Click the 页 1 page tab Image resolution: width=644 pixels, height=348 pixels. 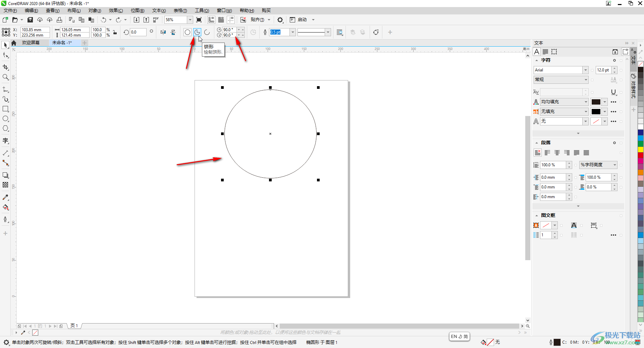pyautogui.click(x=74, y=326)
